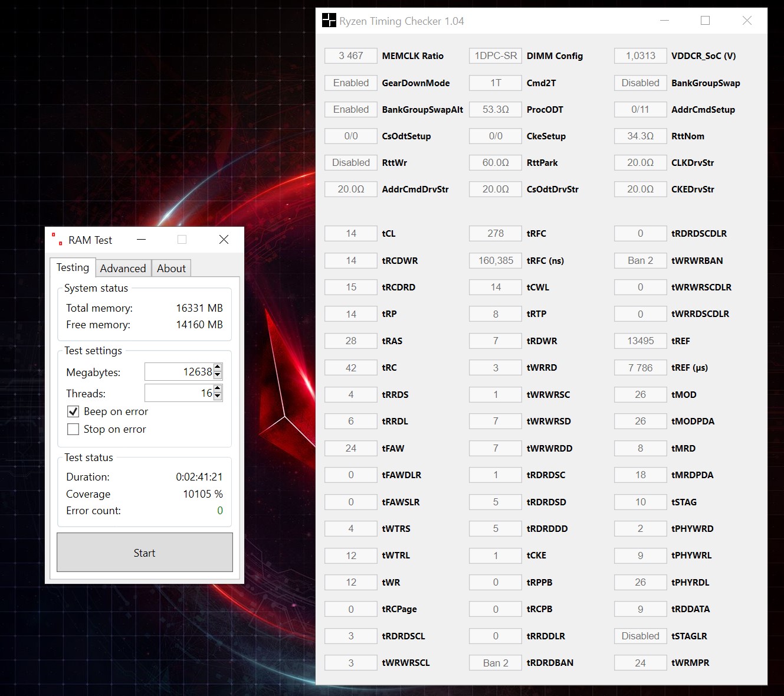Click the tWRMPR value 24

[x=641, y=662]
